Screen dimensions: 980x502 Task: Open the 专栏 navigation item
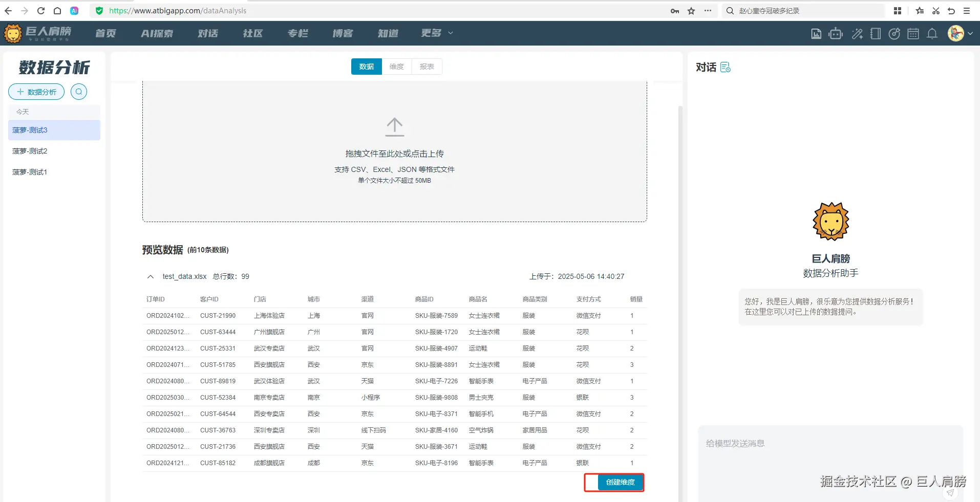coord(298,33)
